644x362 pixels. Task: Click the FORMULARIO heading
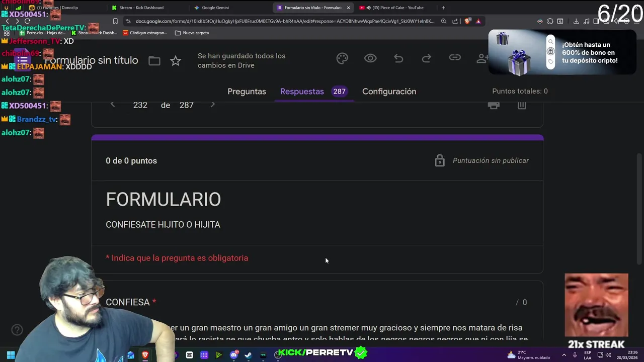[x=164, y=200]
